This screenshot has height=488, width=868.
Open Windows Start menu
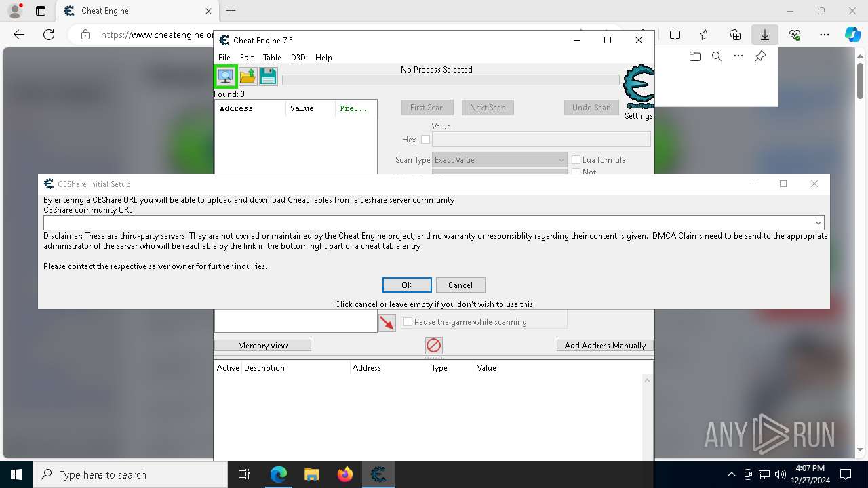point(16,474)
